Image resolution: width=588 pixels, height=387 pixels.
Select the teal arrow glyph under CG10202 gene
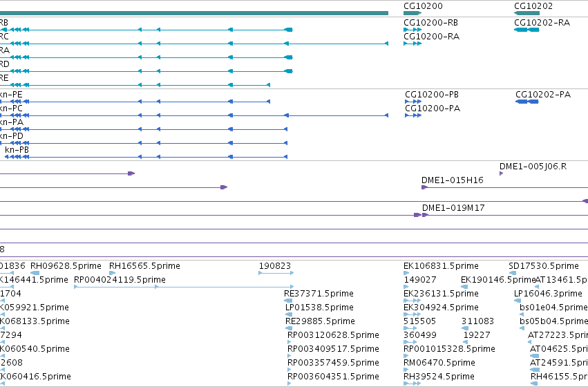coord(527,13)
